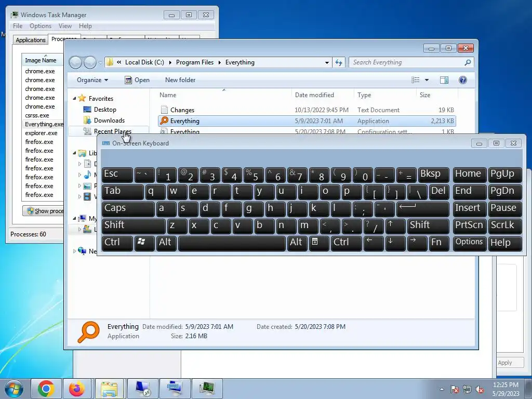Switch to Applications tab

[x=31, y=40]
